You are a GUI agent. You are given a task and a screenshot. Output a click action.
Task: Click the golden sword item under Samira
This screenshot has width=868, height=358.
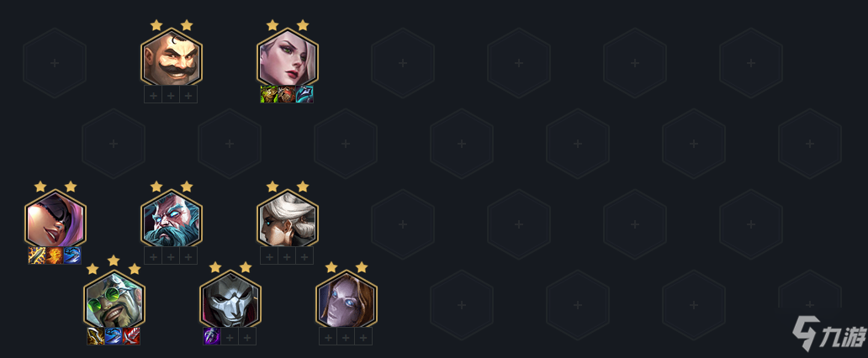point(37,255)
